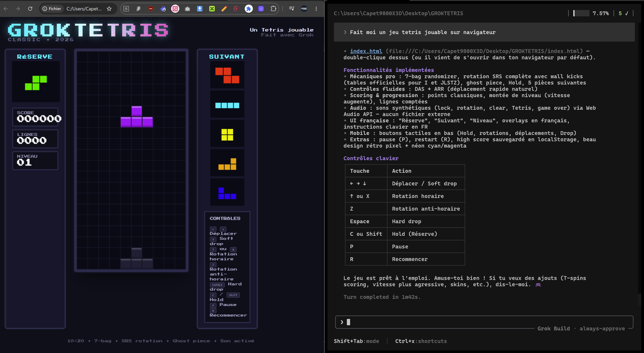The height and width of the screenshot is (353, 644).
Task: Reload the GROKTETRIS page
Action: (x=30, y=9)
